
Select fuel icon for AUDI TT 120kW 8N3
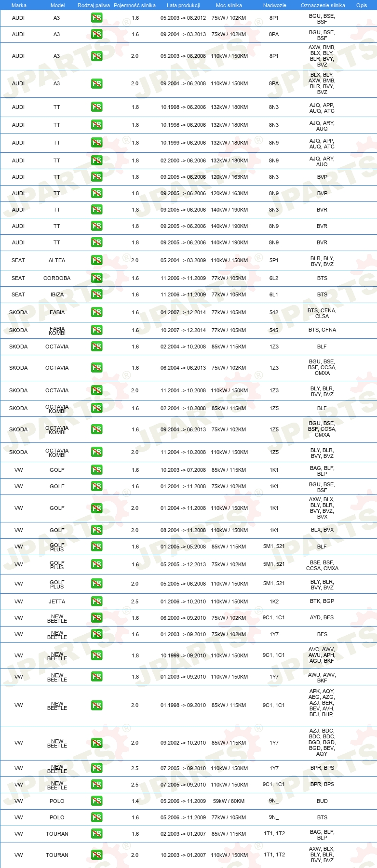pos(96,177)
